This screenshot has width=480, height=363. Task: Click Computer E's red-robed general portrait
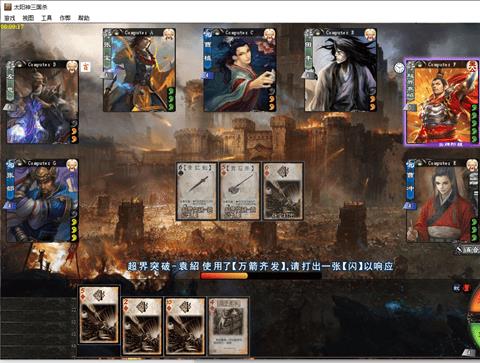[x=443, y=201]
